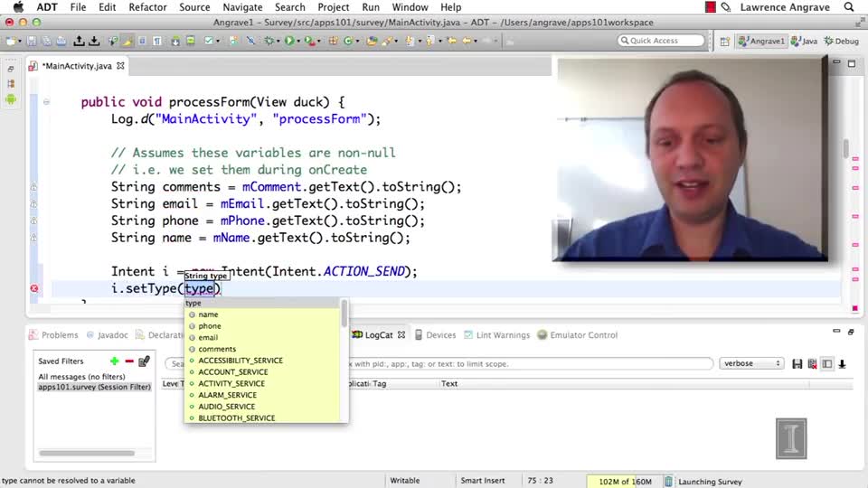Toggle the saved filters view display icon

[x=827, y=363]
